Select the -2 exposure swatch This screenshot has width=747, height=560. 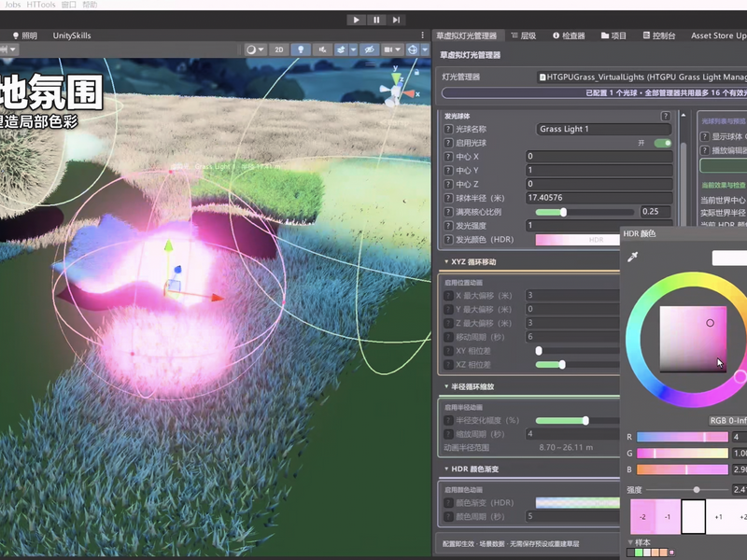642,517
